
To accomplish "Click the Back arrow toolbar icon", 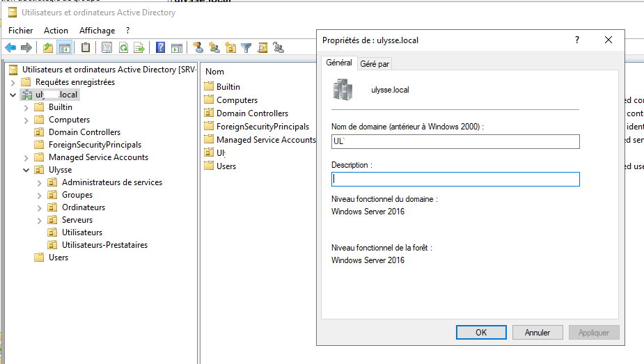I will point(10,48).
